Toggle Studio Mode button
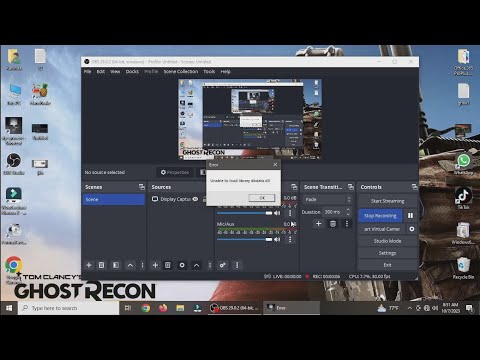 (387, 241)
